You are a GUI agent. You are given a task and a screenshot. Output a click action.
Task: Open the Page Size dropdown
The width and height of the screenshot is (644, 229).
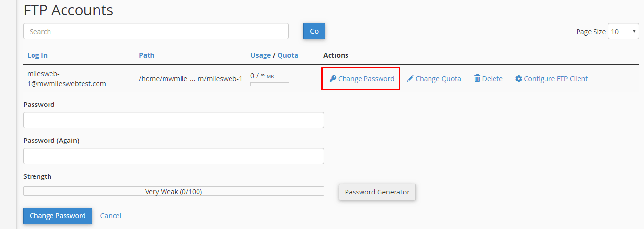(623, 32)
